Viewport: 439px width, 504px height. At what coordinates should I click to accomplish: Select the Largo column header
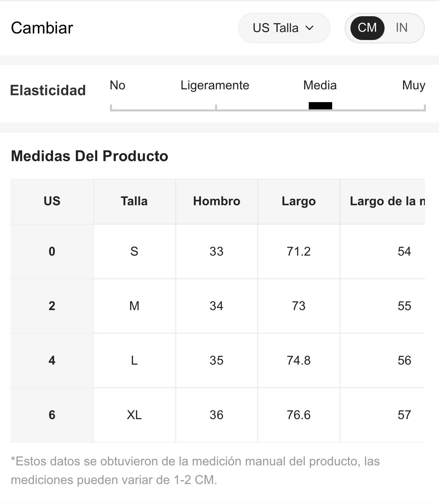(x=298, y=201)
